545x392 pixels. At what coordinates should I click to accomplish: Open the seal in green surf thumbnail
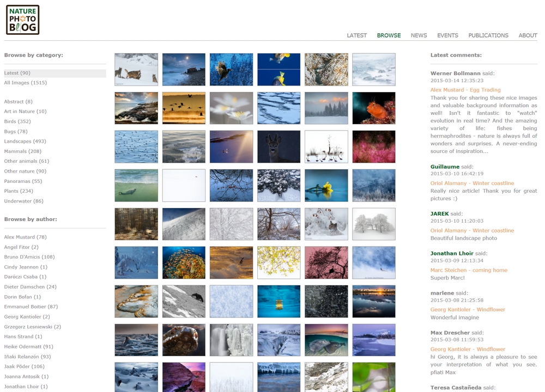136,186
